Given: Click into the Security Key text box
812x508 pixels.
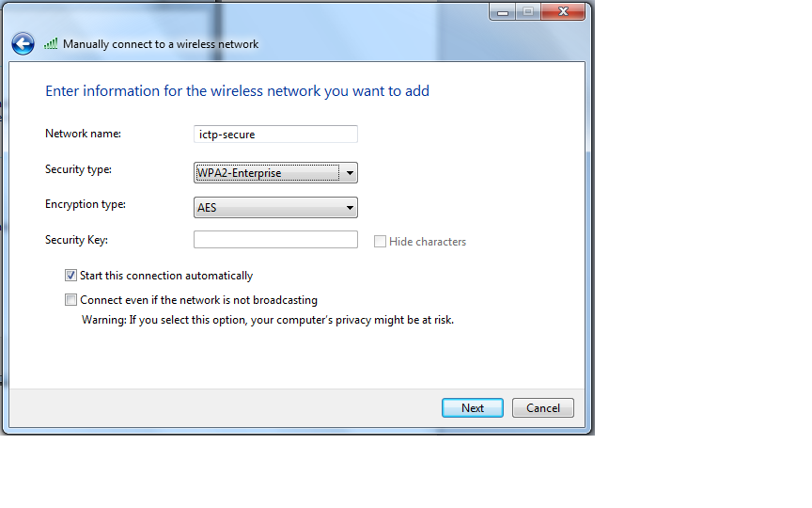Looking at the screenshot, I should point(275,240).
